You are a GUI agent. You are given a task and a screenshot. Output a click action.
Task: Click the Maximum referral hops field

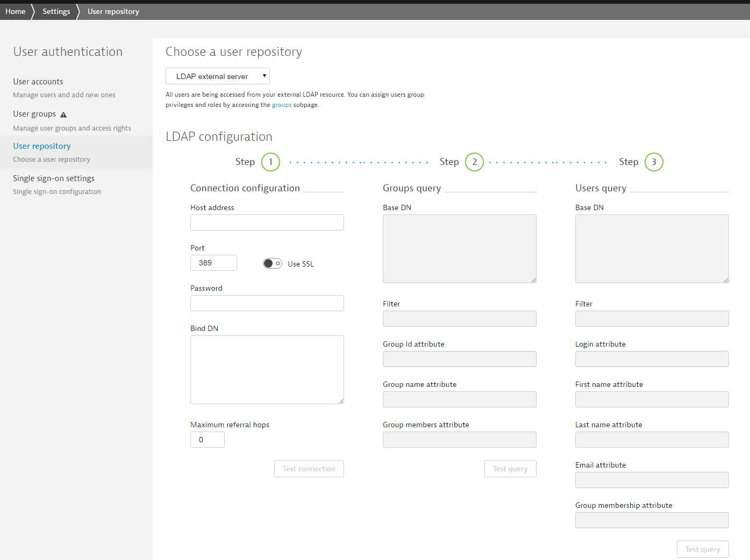click(x=208, y=440)
